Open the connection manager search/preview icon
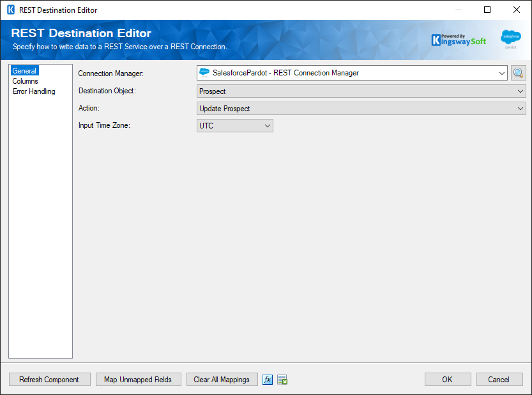 [x=518, y=73]
